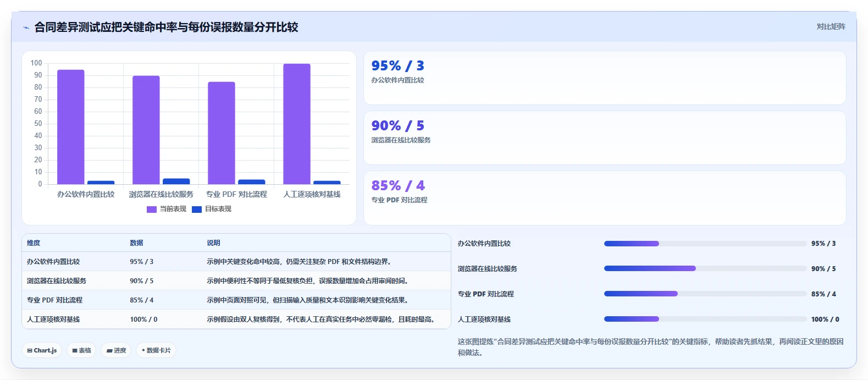Click description starting 示例中页面对照可见

(307, 300)
